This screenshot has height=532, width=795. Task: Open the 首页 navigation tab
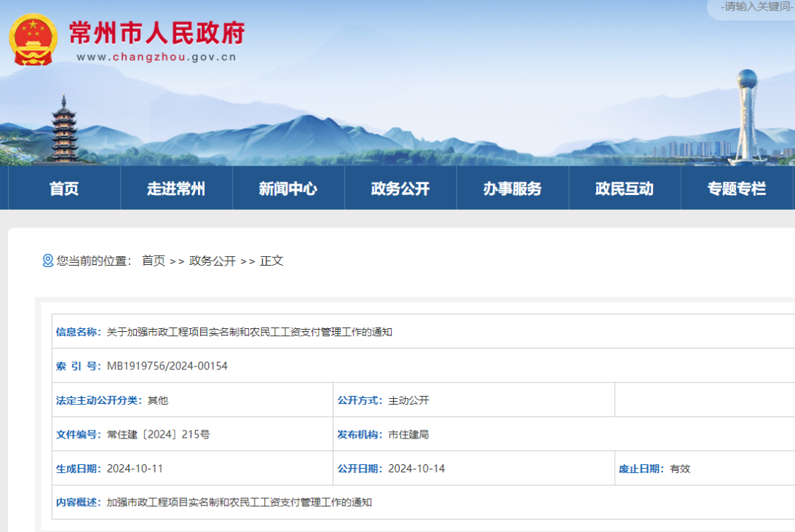(64, 188)
